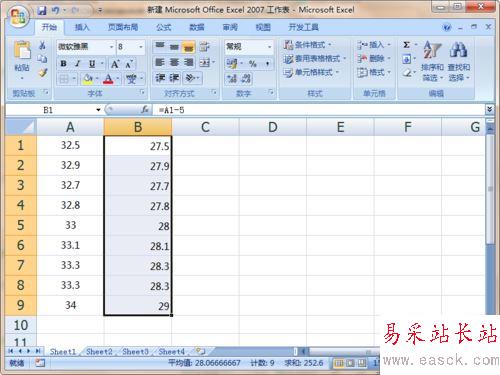Increase the indent
Viewport: 500px width, 375px height.
click(174, 78)
